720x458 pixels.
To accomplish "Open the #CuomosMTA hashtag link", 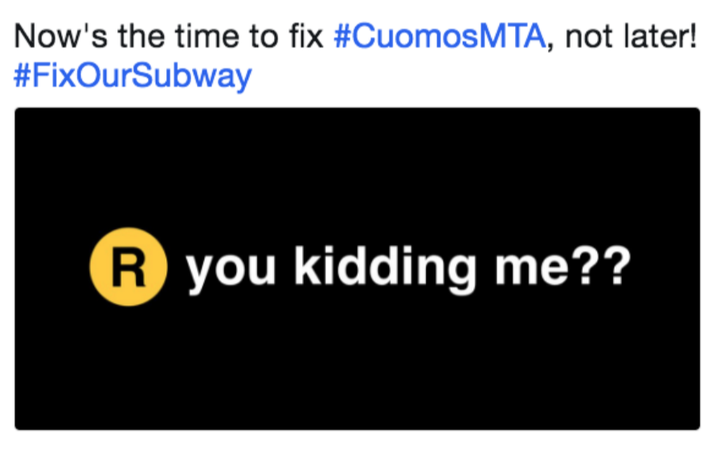I will pos(440,37).
